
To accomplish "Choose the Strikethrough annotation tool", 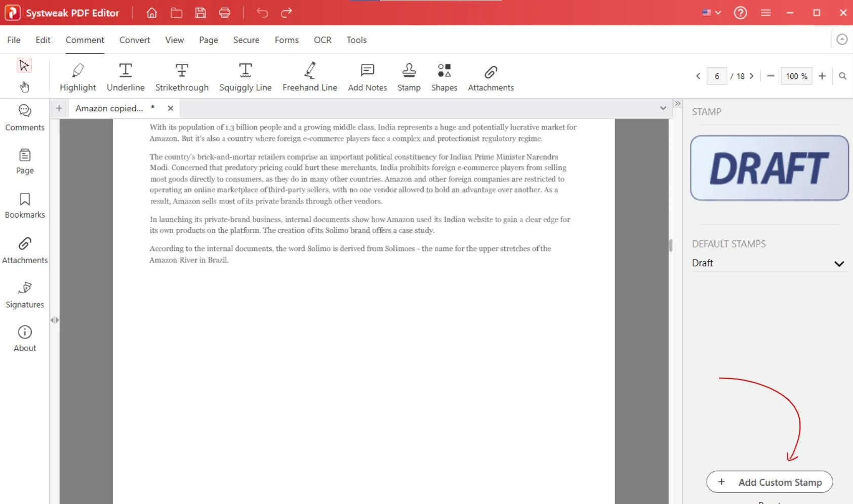I will tap(182, 77).
